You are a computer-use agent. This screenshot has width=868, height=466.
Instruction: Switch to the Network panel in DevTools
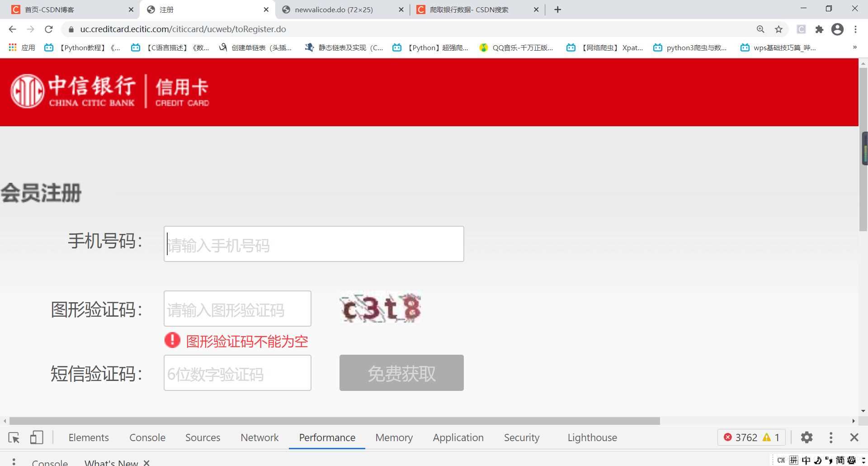(x=259, y=437)
